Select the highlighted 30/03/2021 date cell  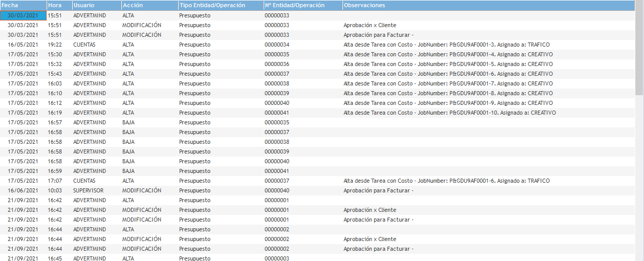coord(23,15)
